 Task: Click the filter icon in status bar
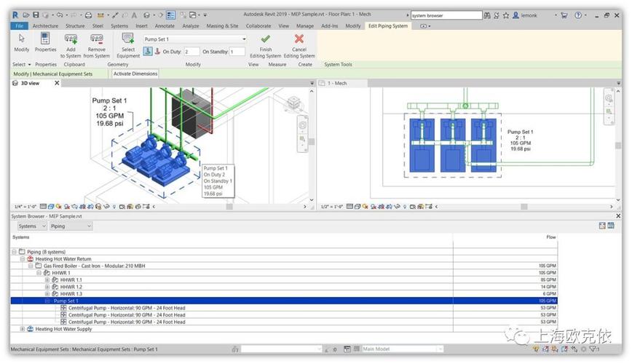(x=593, y=349)
